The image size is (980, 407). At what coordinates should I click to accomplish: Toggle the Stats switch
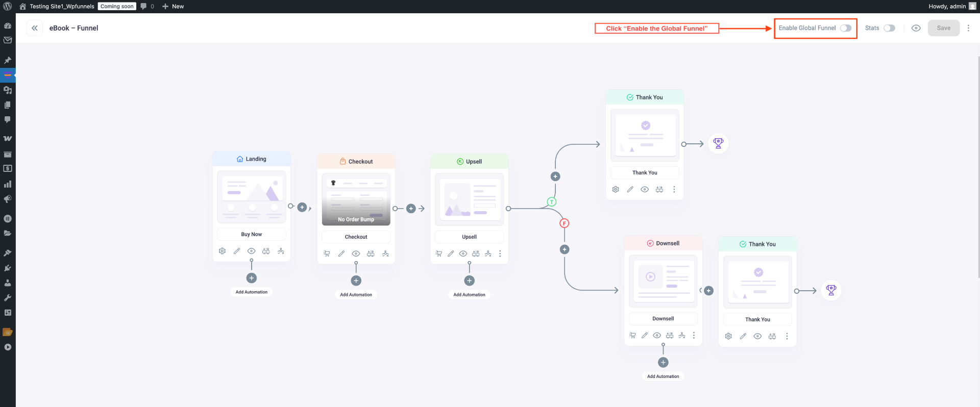coord(889,28)
